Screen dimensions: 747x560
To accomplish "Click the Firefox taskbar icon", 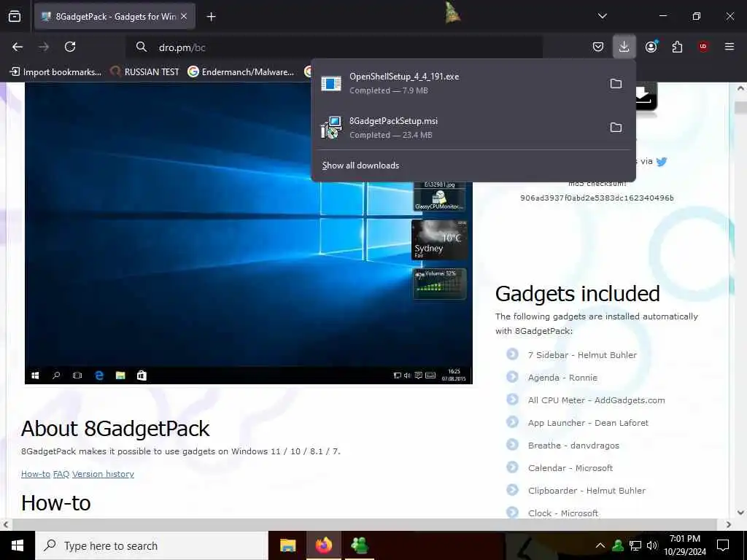I will click(x=323, y=545).
